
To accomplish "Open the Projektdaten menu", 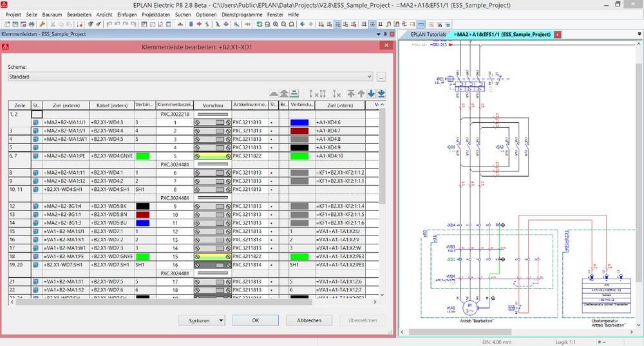I will 156,14.
